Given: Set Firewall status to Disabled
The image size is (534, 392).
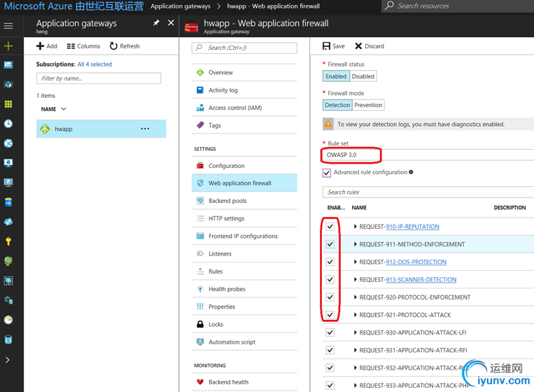Looking at the screenshot, I should coord(363,76).
